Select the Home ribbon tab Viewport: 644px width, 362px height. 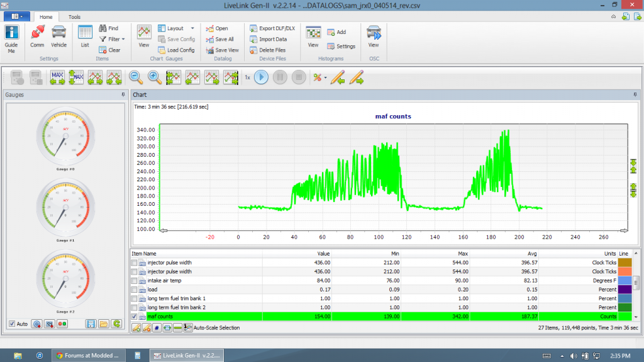[x=46, y=17]
